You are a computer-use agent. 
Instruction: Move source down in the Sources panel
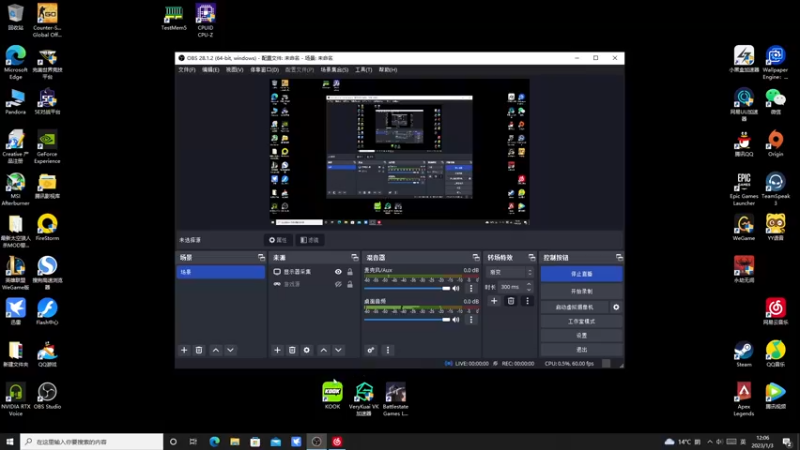point(338,350)
